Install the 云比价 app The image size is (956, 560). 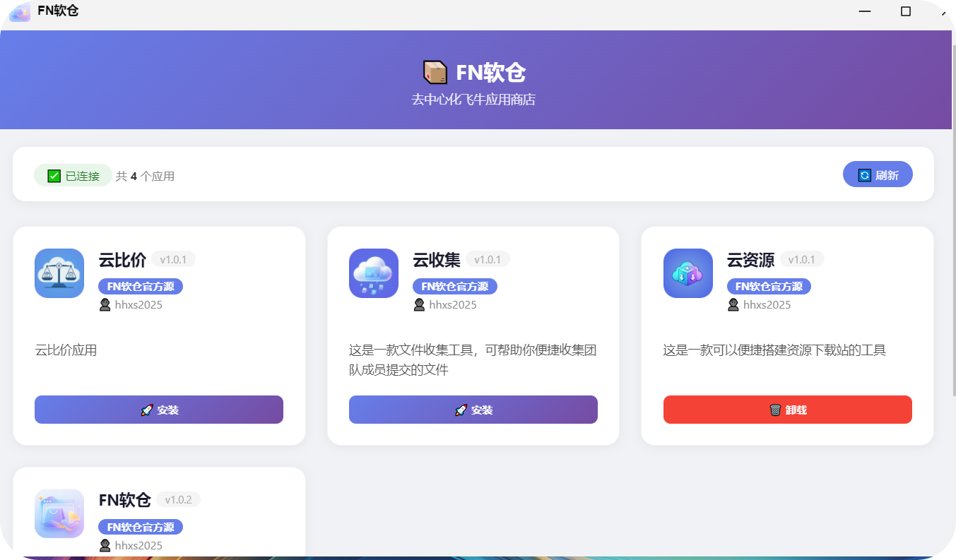pyautogui.click(x=159, y=410)
